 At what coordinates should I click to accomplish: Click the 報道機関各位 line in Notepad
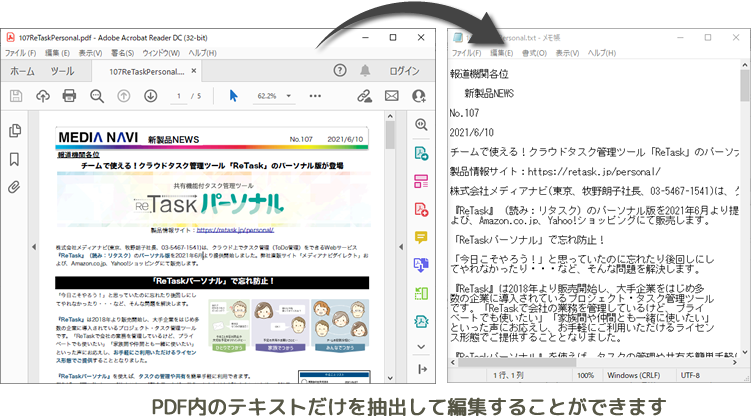[x=479, y=74]
